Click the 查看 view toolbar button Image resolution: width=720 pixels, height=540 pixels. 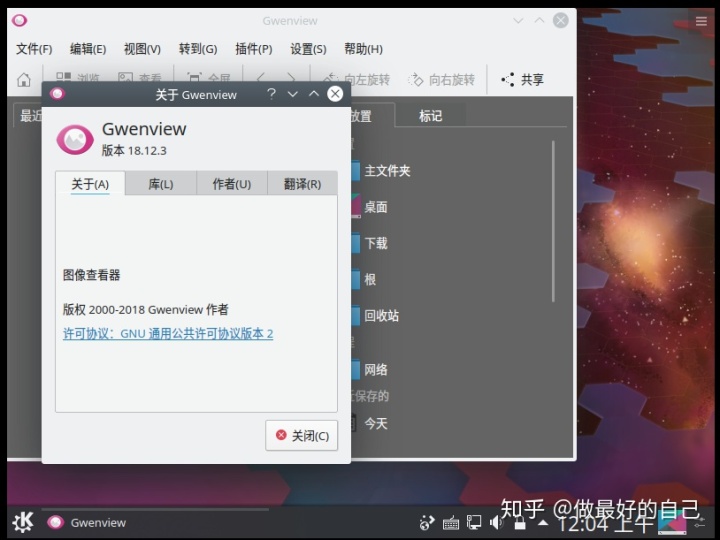coord(140,77)
